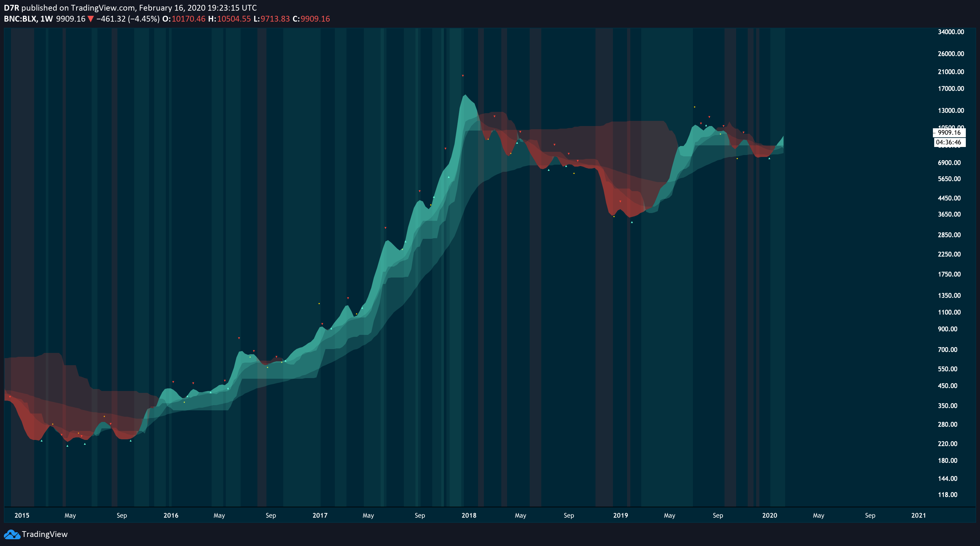Click the red sell marker above the 2018 peak

(x=463, y=76)
